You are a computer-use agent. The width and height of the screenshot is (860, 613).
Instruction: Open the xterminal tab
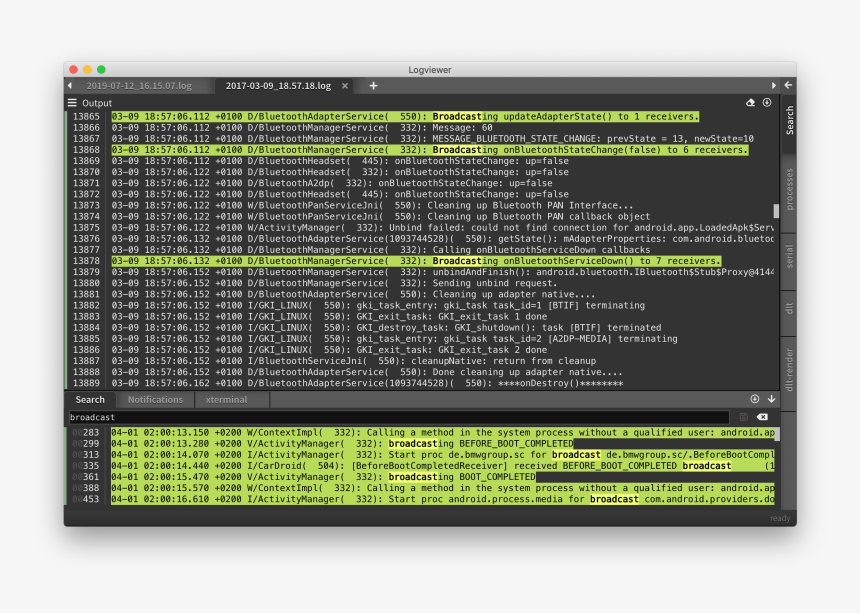(227, 400)
